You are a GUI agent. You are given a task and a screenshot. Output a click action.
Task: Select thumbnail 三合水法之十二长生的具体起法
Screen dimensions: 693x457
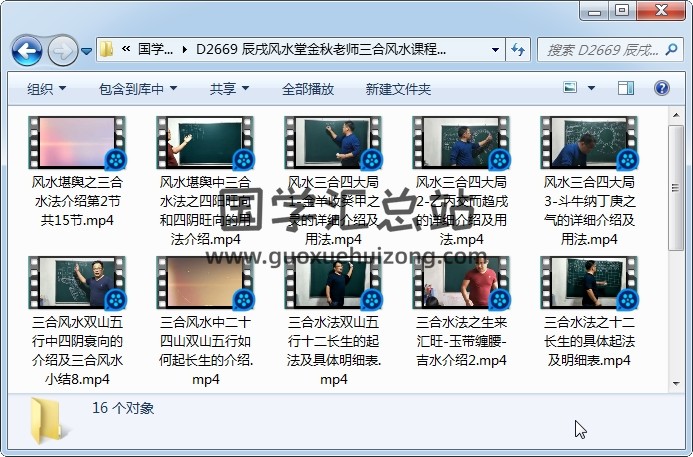click(589, 283)
